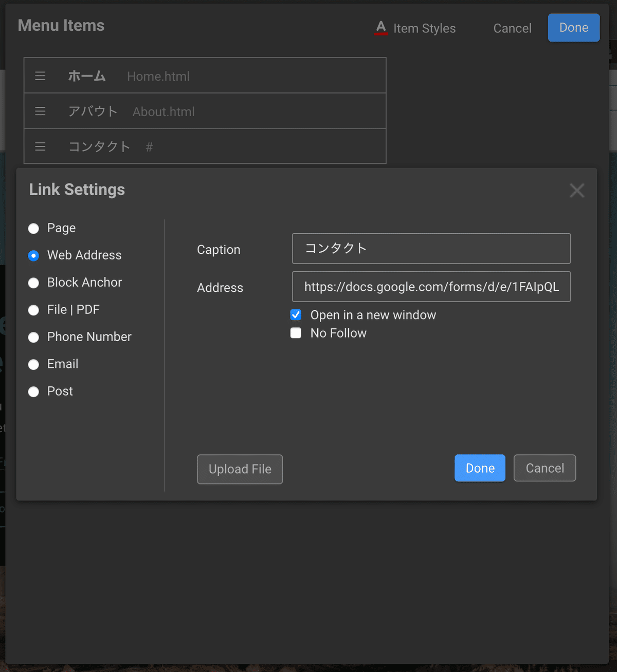Select the File | PDF option

33,310
